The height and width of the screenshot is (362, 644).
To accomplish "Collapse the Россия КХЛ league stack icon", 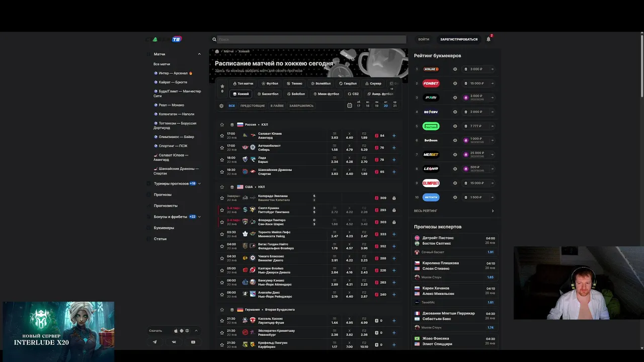I will (232, 125).
